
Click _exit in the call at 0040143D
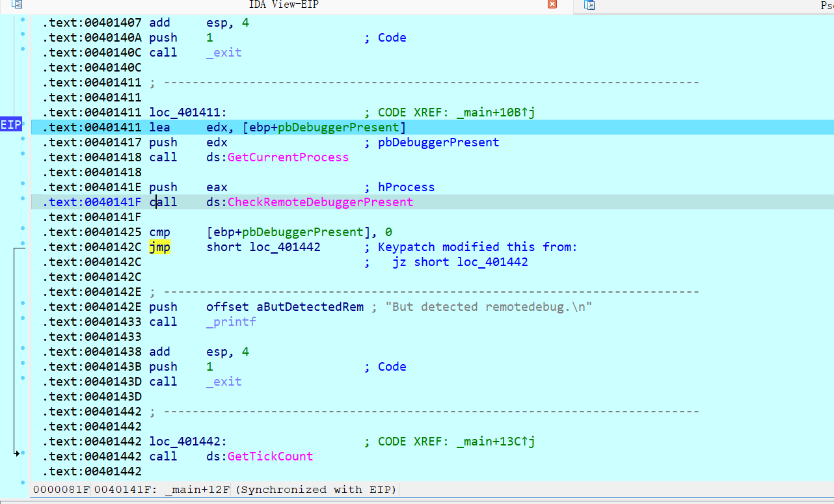tap(224, 382)
